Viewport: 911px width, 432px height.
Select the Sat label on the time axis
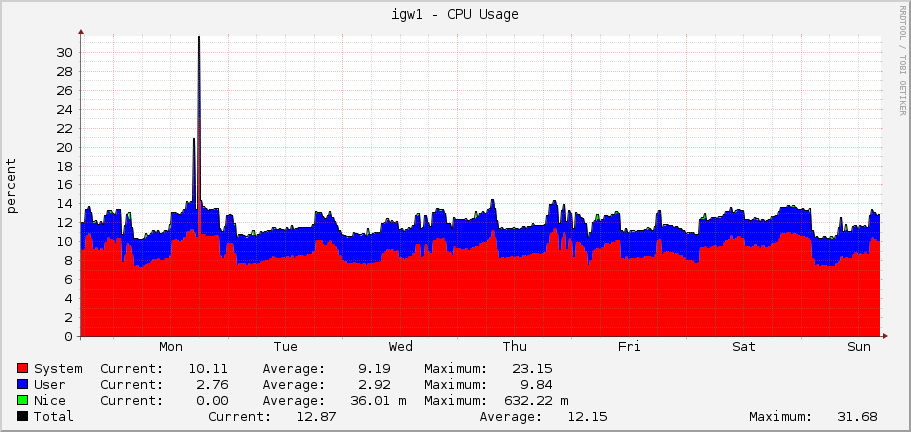pyautogui.click(x=744, y=347)
